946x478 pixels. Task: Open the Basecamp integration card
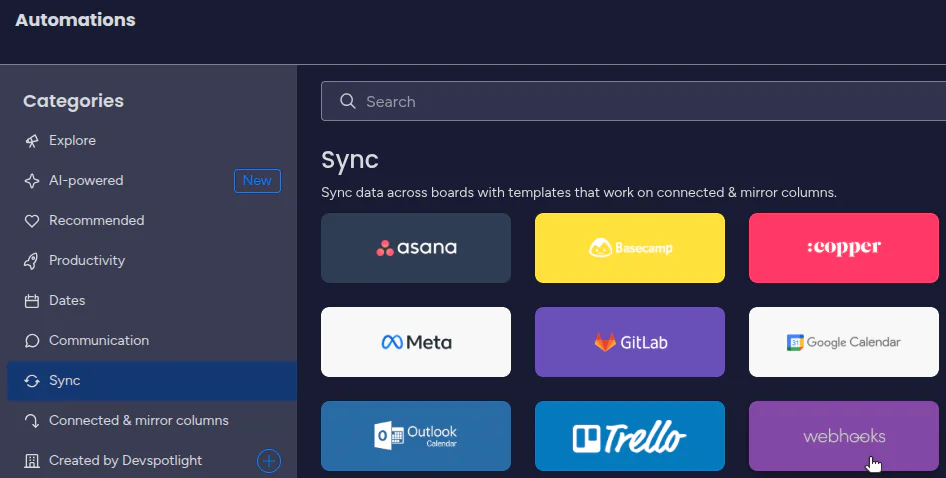tap(630, 248)
